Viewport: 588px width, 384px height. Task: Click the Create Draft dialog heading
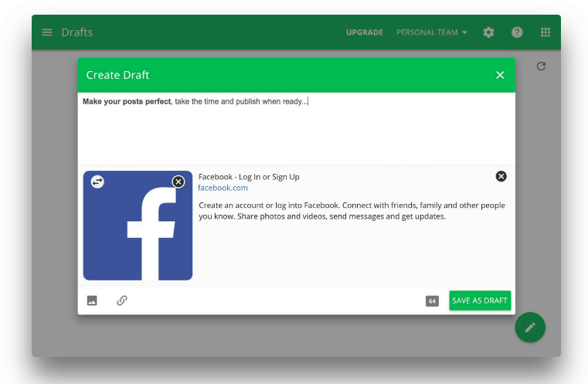point(117,75)
